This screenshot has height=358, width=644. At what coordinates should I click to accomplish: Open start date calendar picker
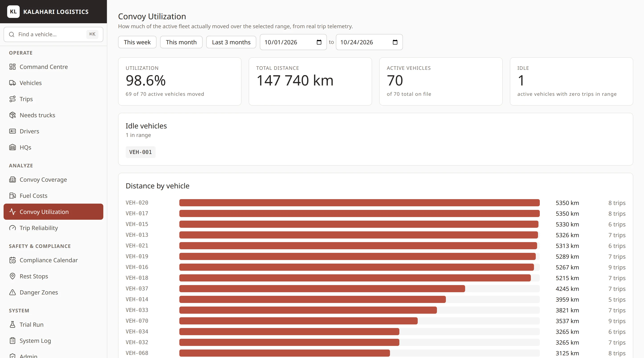coord(319,42)
